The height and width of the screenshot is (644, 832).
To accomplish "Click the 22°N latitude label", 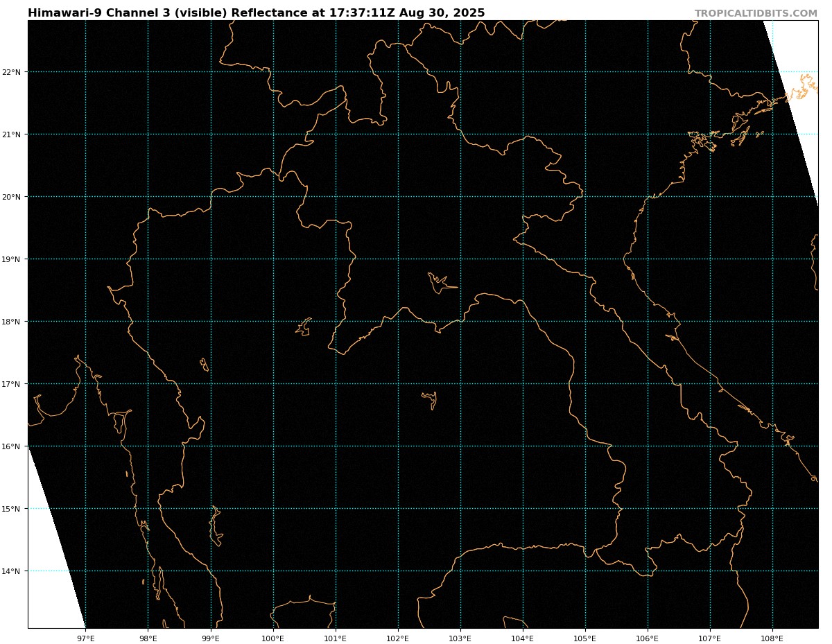I will click(x=12, y=72).
